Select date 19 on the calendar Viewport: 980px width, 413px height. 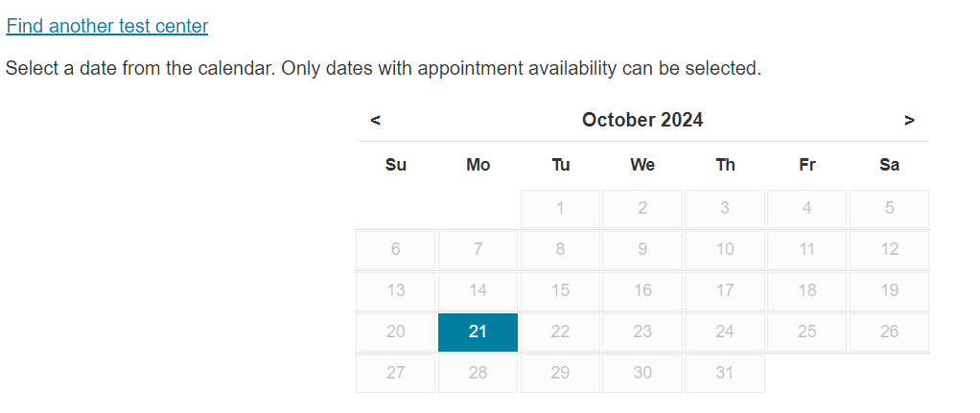[x=889, y=290]
